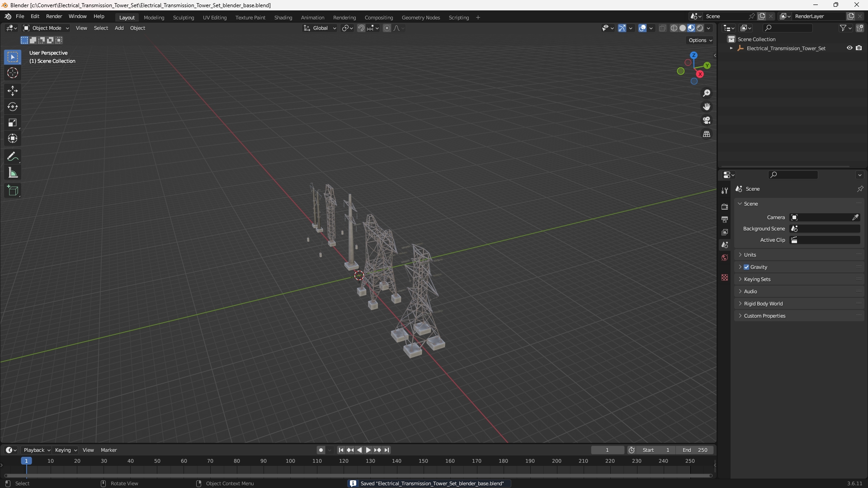Image resolution: width=868 pixels, height=488 pixels.
Task: Open the Global orientation dropdown
Action: (320, 28)
